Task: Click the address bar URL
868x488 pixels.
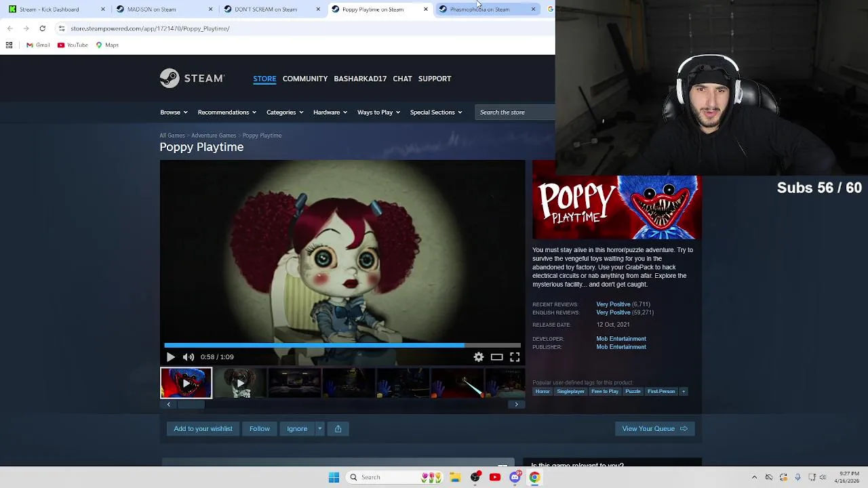Action: pos(151,28)
